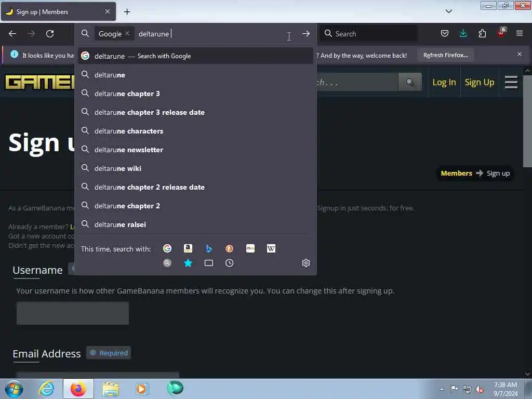Open the GameBanana hamburger menu

[511, 82]
